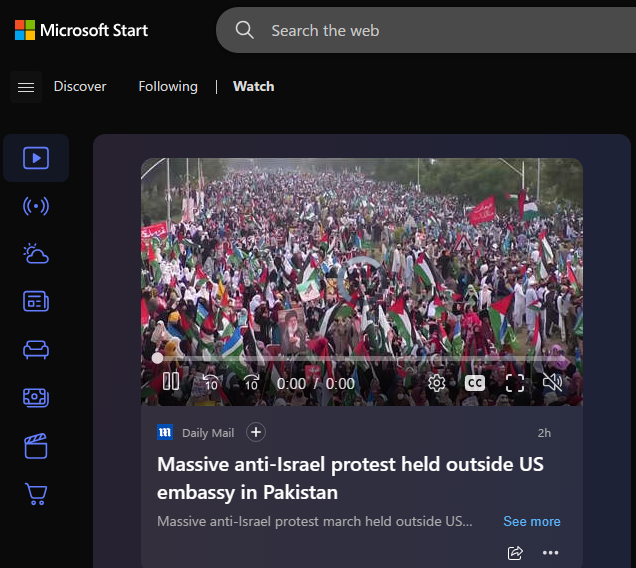
Task: Skip forward 10 seconds in video
Action: 251,383
